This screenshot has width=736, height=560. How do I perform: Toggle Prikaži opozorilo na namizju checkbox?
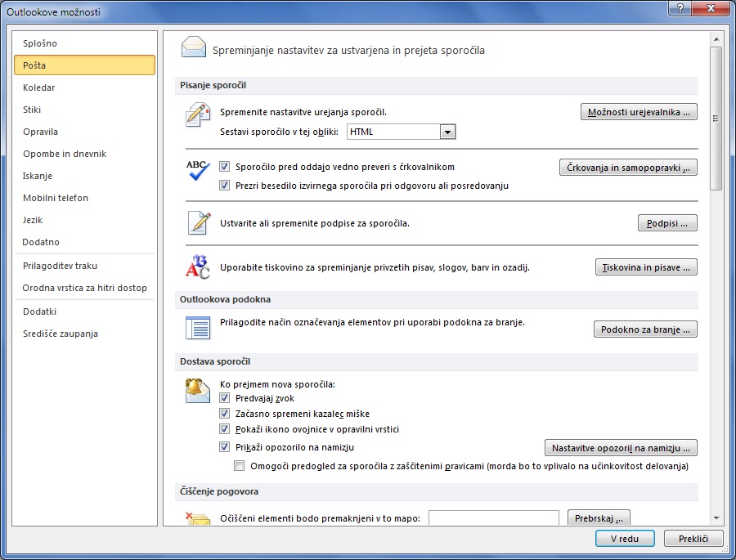tap(224, 447)
